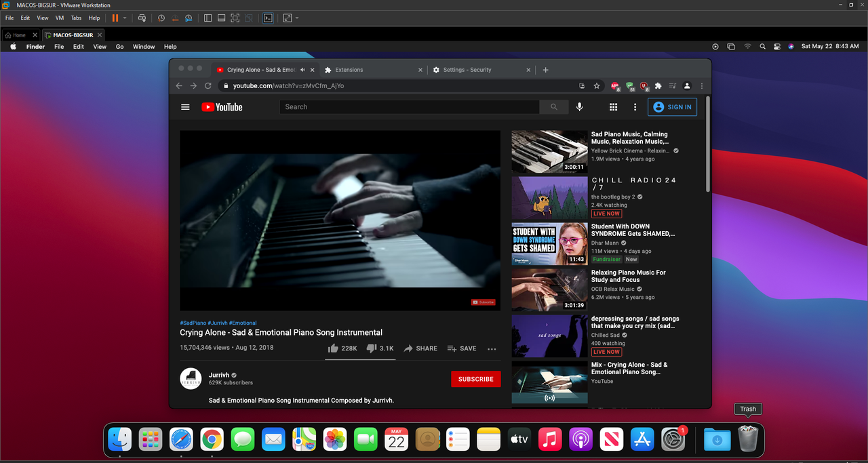Switch to the VMware Home tab
868x463 pixels.
click(20, 35)
